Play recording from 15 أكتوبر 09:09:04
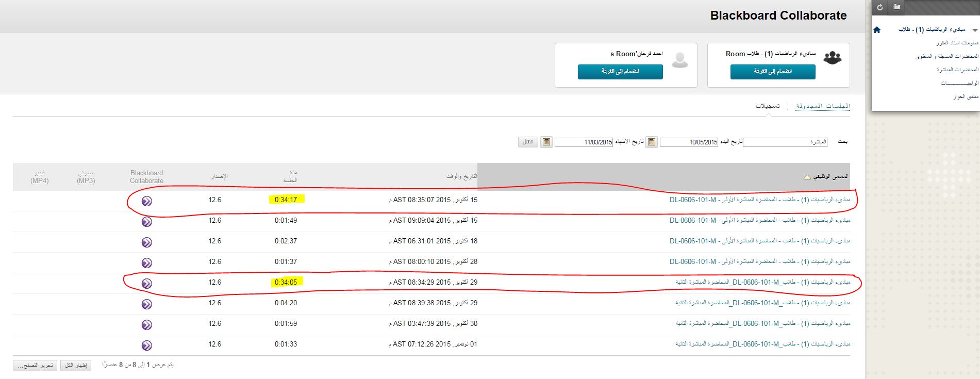 pos(147,221)
